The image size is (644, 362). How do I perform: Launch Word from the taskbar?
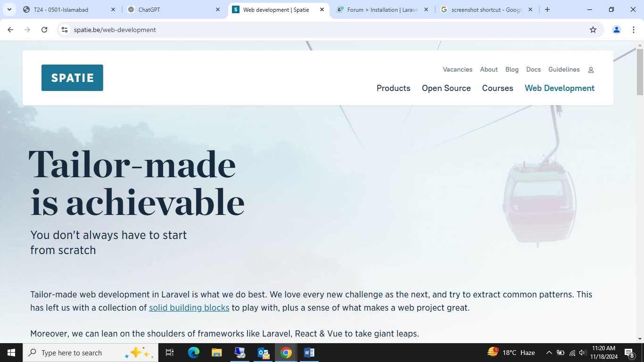click(309, 353)
